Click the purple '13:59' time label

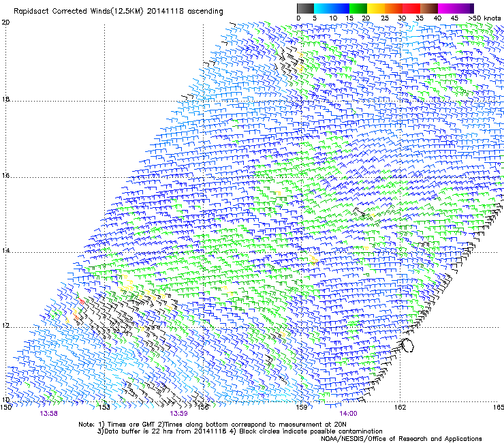tap(178, 414)
